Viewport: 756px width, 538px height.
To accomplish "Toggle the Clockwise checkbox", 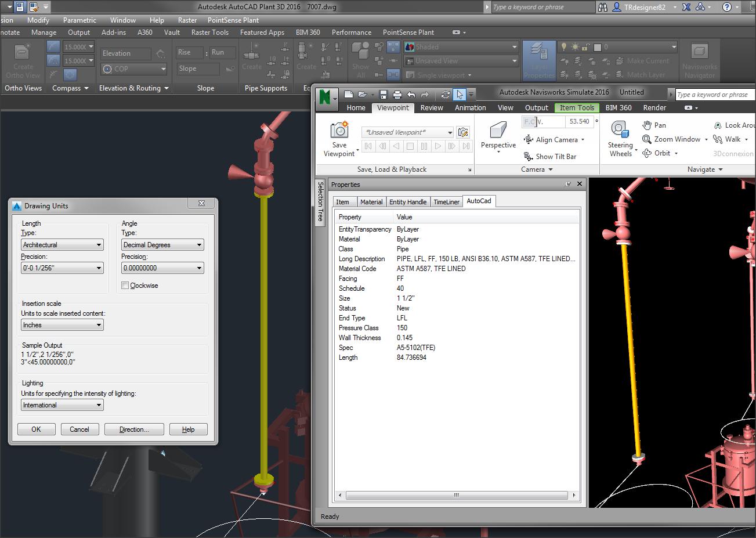I will point(125,286).
